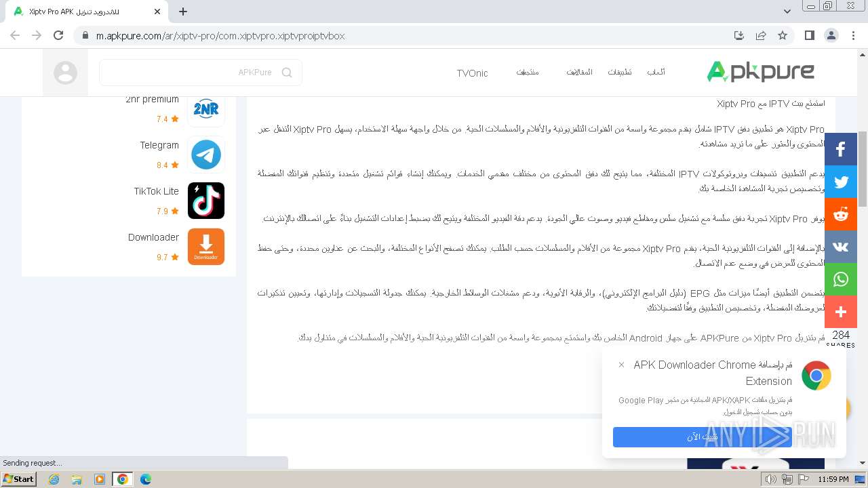The image size is (868, 488).
Task: Click the Downloader 9.7 rating
Action: [167, 257]
